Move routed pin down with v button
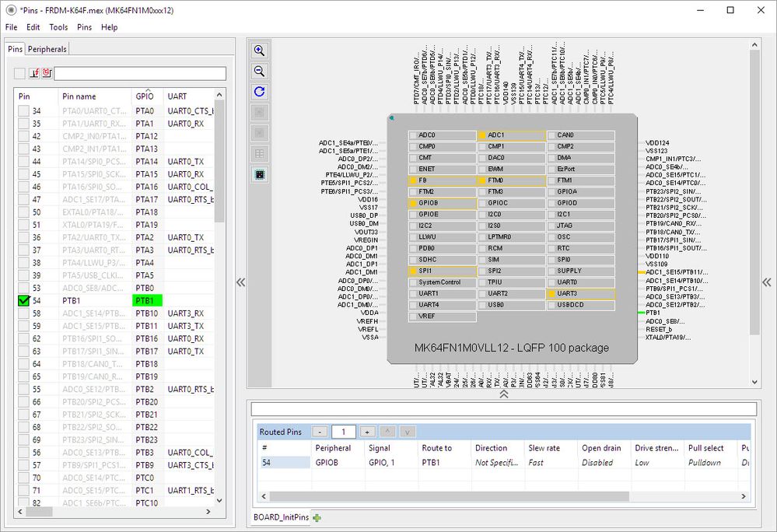The height and width of the screenshot is (532, 777). [408, 432]
